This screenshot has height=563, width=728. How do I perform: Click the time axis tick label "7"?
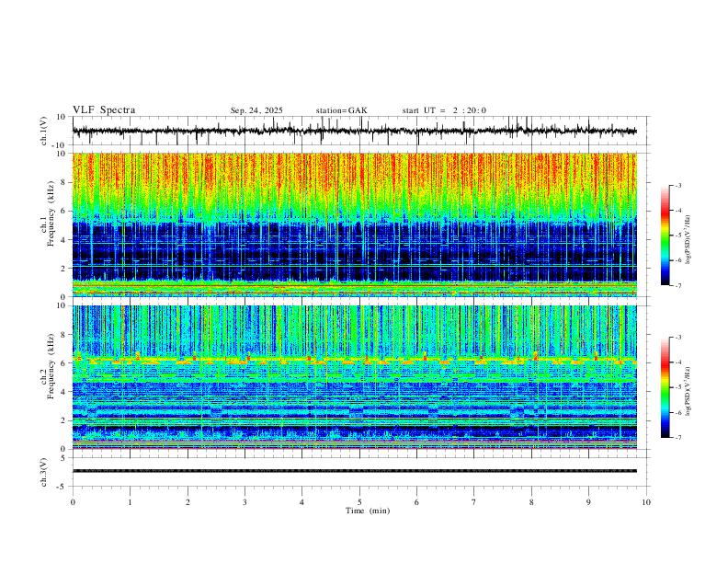point(474,502)
